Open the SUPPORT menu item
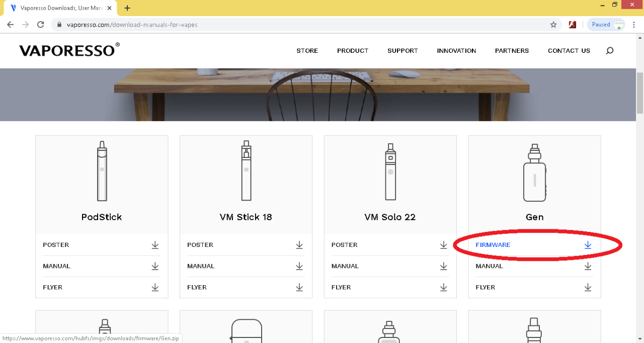The image size is (644, 343). coord(403,50)
